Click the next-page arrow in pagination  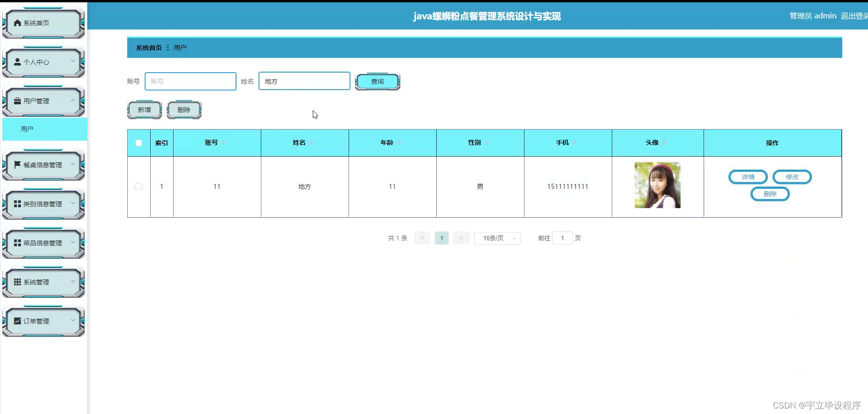point(461,238)
